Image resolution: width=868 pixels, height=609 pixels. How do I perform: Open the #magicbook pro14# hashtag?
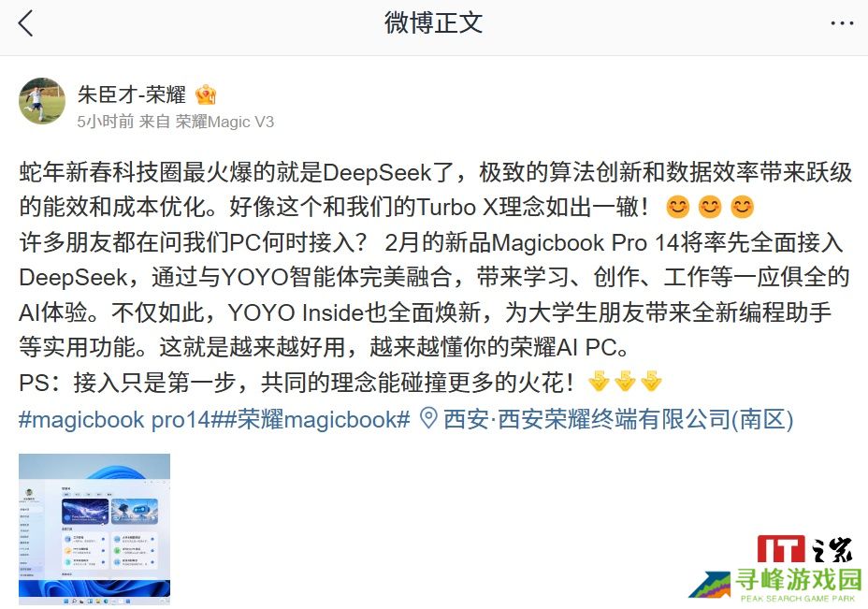(115, 419)
